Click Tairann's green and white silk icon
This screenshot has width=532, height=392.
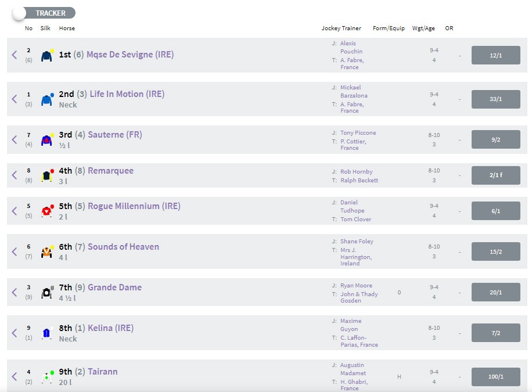tap(46, 377)
